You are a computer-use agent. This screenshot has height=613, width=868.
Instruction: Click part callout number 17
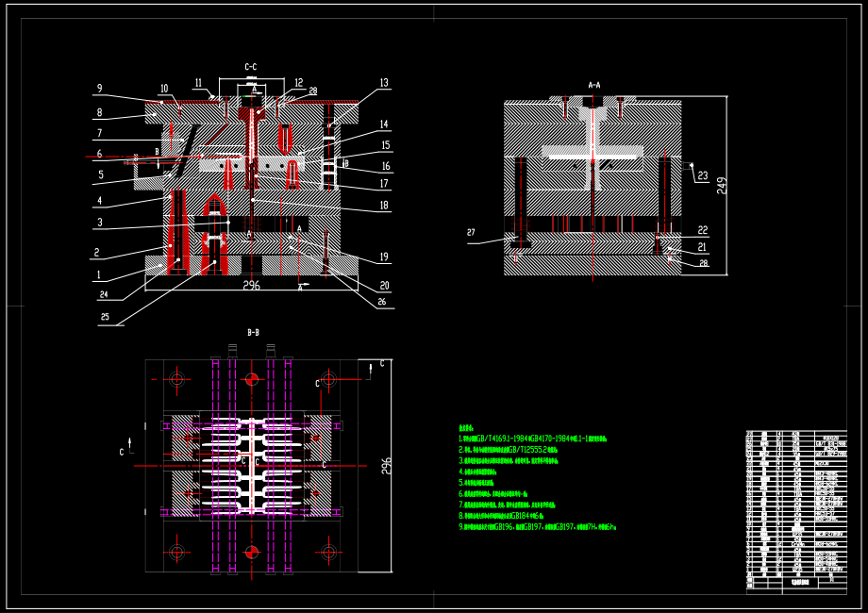[x=384, y=183]
